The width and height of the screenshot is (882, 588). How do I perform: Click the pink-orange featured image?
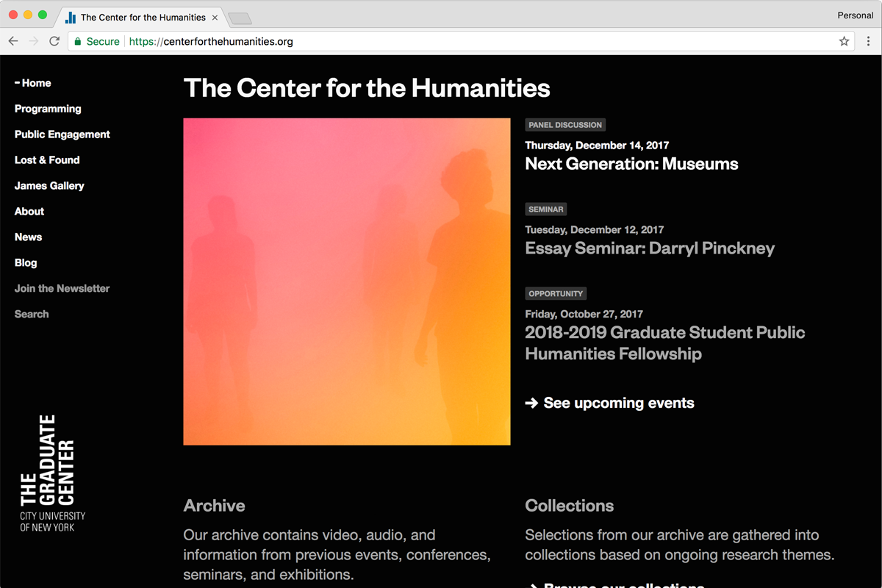[x=347, y=282]
